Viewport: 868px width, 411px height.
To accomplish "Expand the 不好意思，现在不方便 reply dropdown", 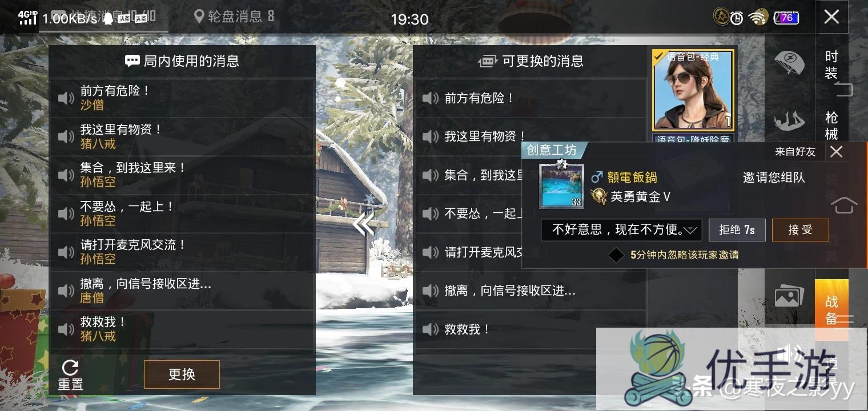I will [x=621, y=230].
